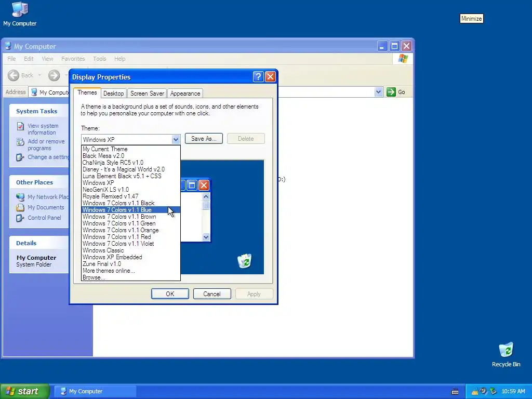
Task: Maximize the My Computer window
Action: coord(394,46)
